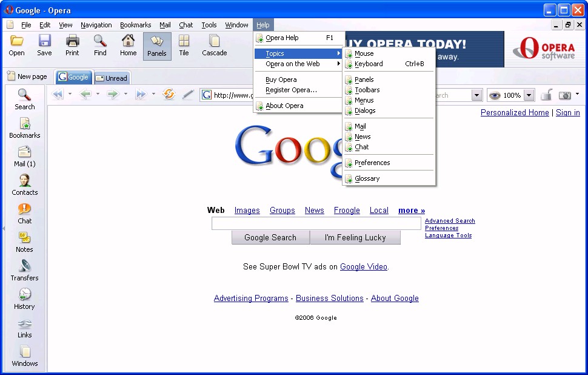This screenshot has width=588, height=375.
Task: Toggle the eye icon beside zoom
Action: [495, 95]
